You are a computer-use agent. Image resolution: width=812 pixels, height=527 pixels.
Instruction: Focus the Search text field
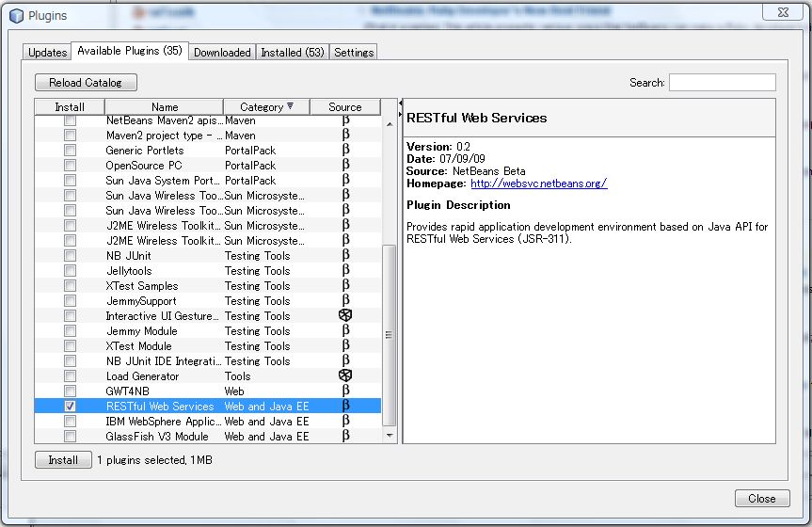tap(722, 83)
